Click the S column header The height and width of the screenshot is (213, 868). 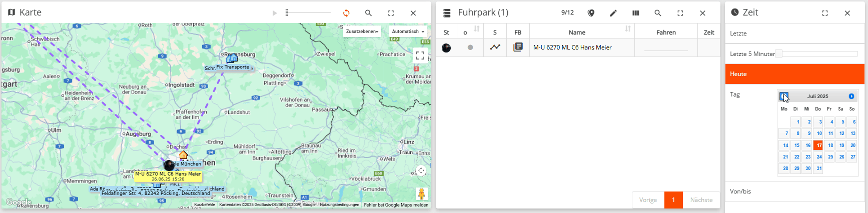click(x=495, y=32)
